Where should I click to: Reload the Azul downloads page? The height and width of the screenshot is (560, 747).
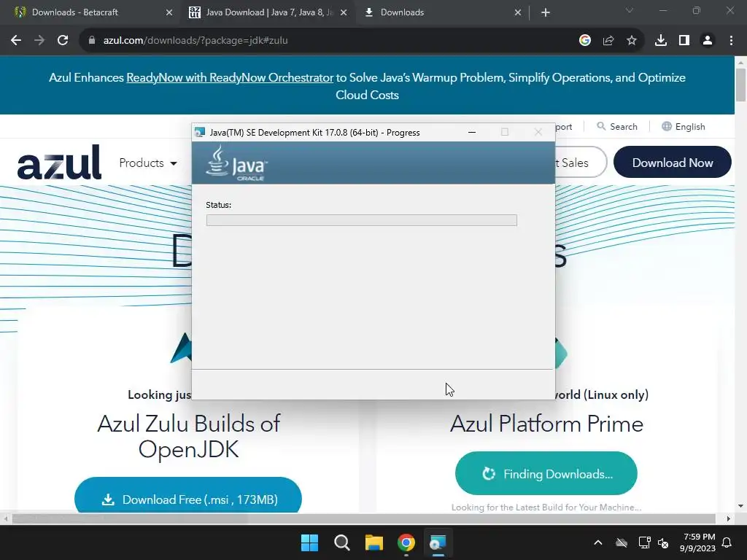click(x=63, y=41)
